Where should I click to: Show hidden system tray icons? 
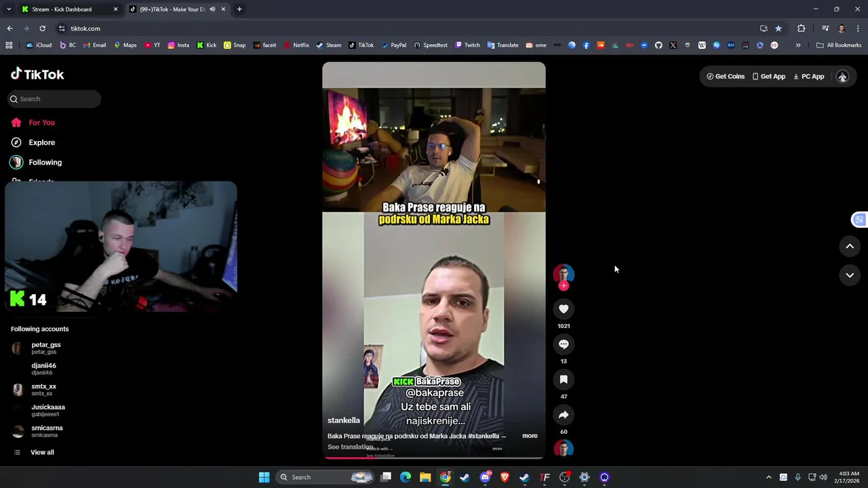[x=768, y=477]
